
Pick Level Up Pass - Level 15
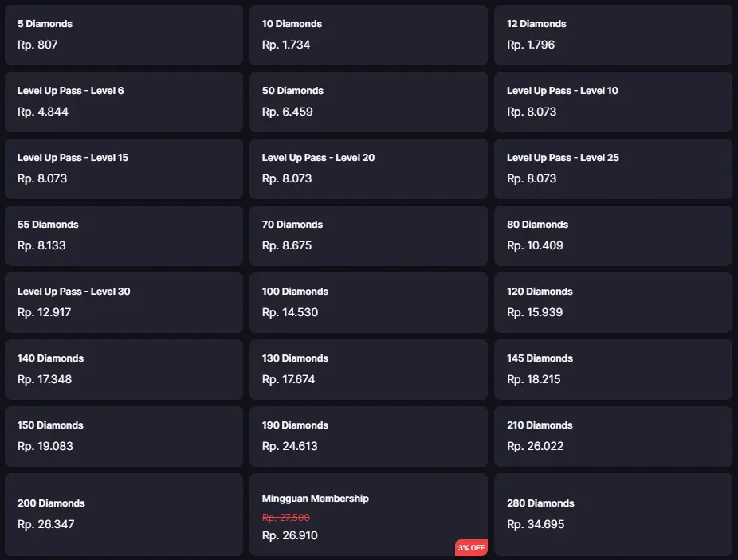coord(124,168)
